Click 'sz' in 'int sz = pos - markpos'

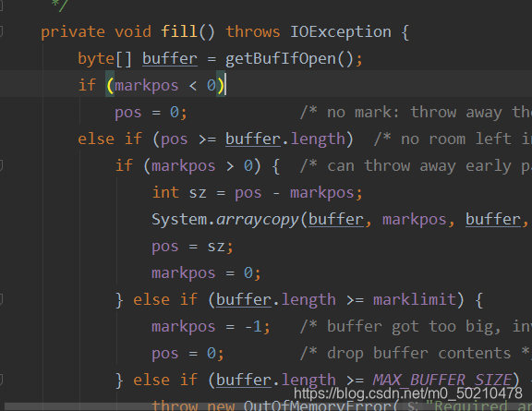tap(198, 193)
